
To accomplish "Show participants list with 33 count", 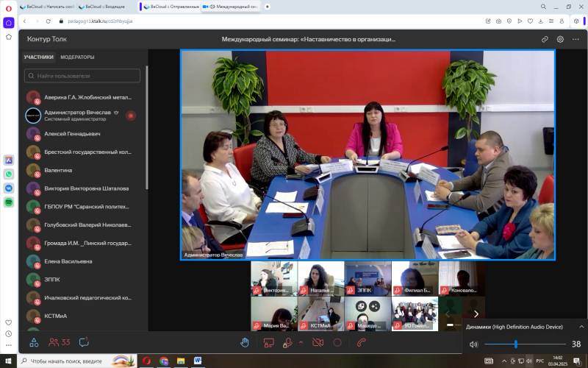I will click(x=60, y=342).
